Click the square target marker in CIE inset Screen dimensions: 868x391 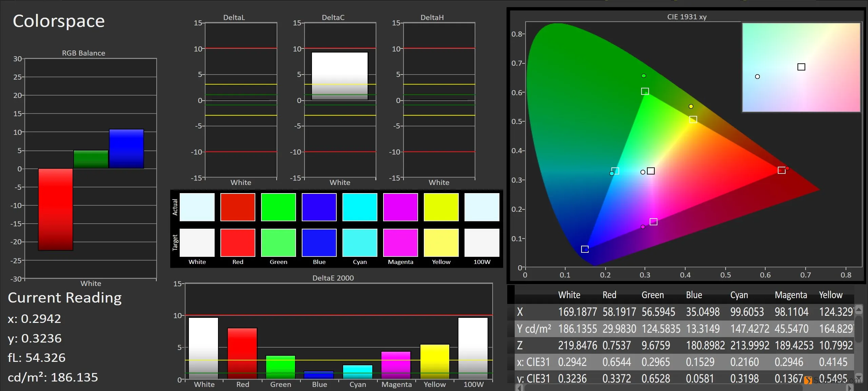[801, 67]
